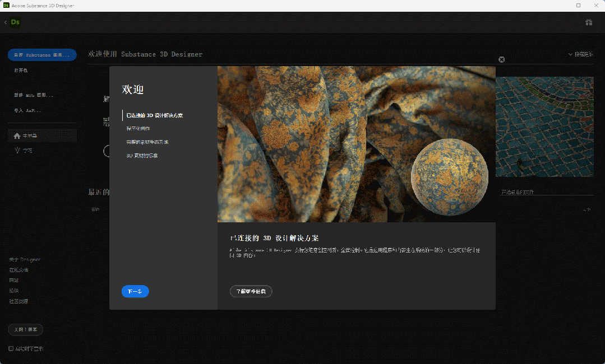Select 已连接的 3D 设计解决方案 item
The width and height of the screenshot is (605, 364).
[154, 115]
